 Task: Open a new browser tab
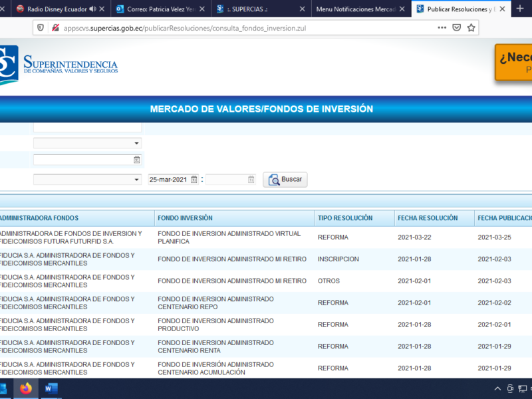(520, 9)
